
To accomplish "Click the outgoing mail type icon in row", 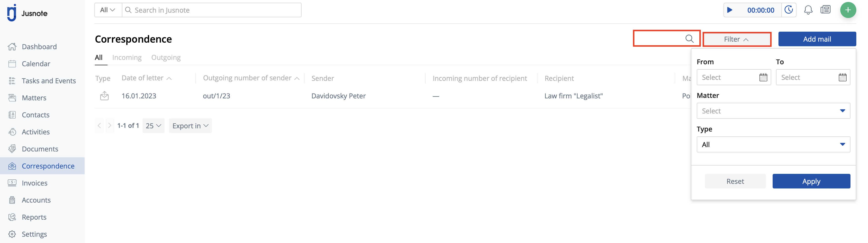I will coord(104,96).
